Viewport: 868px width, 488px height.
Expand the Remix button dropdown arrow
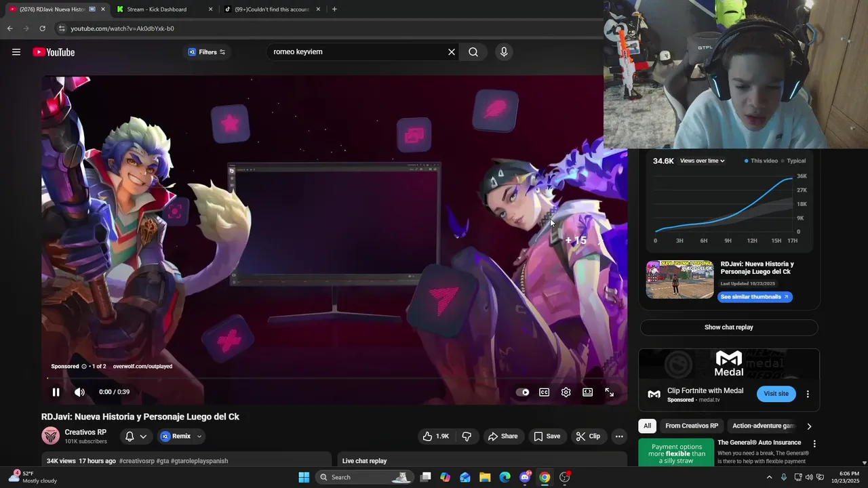click(199, 436)
